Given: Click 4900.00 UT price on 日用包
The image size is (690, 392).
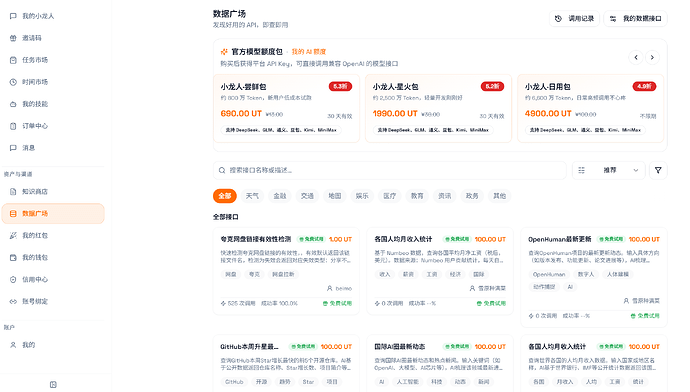Looking at the screenshot, I should coord(548,114).
